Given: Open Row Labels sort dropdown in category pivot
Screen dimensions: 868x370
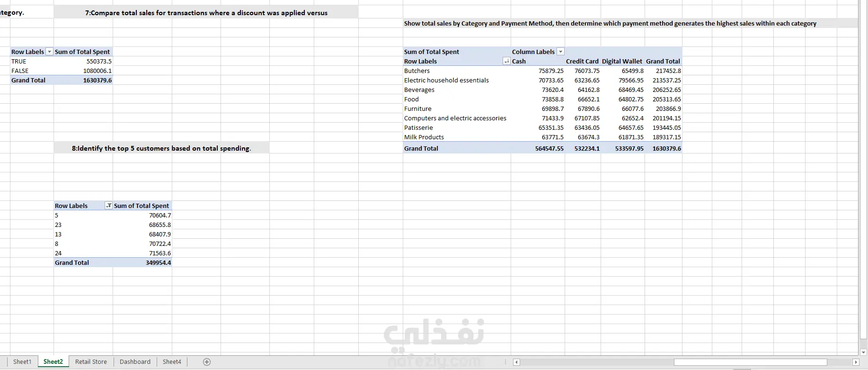Looking at the screenshot, I should click(x=506, y=61).
